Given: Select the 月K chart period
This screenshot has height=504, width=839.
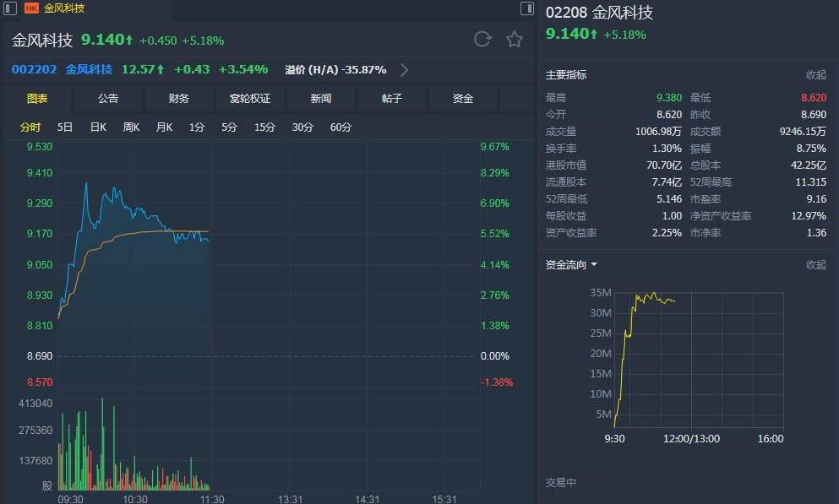Looking at the screenshot, I should [164, 127].
